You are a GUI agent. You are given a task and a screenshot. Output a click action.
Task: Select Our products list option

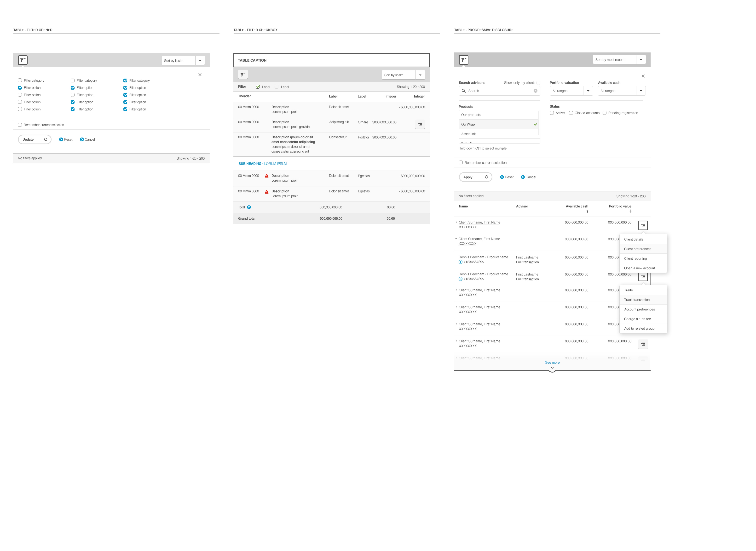pos(499,115)
